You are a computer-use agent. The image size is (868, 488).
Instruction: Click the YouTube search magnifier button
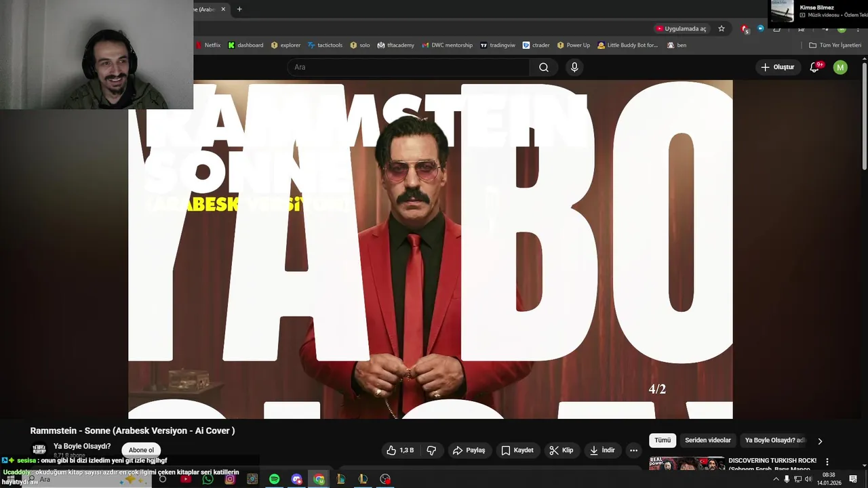544,67
